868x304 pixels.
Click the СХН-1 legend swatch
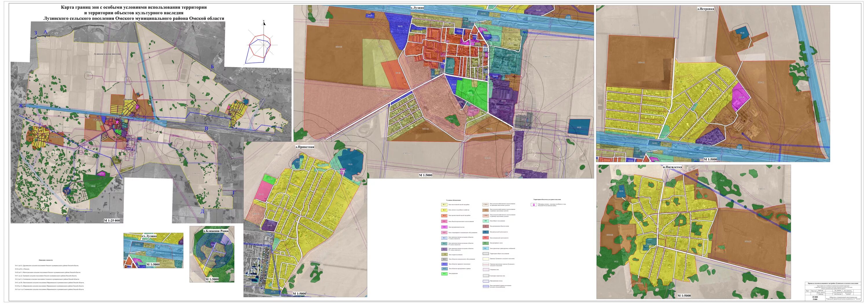pos(486,205)
